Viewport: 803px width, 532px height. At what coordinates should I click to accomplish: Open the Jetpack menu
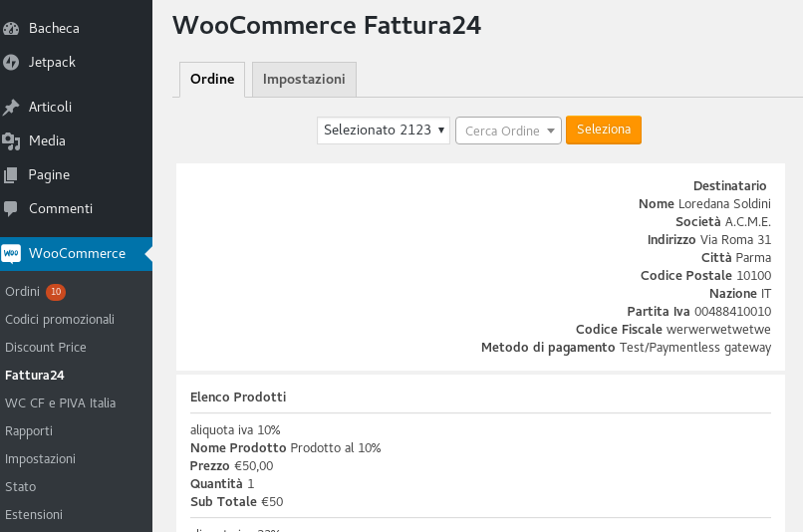[52, 62]
